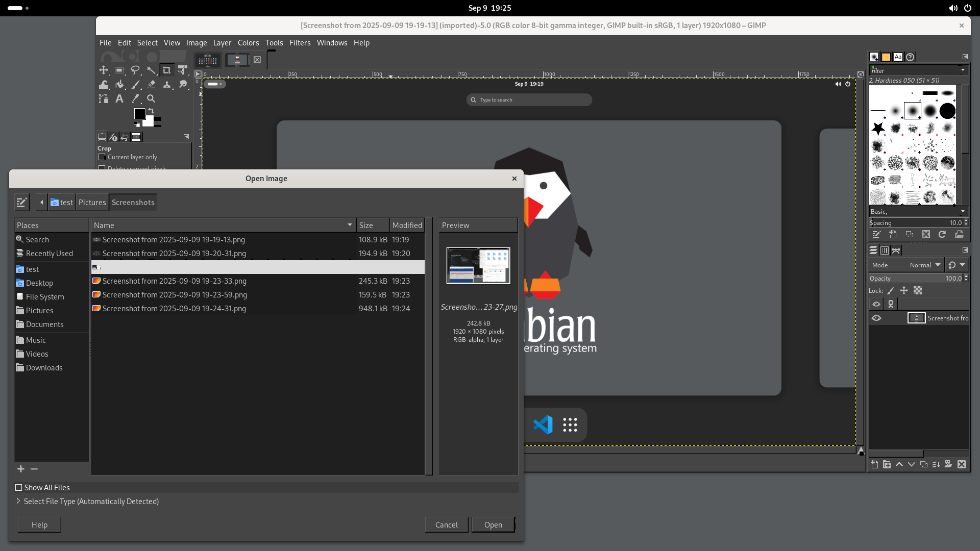The image size is (980, 551).
Task: Switch to Undo History tab
Action: point(125,137)
